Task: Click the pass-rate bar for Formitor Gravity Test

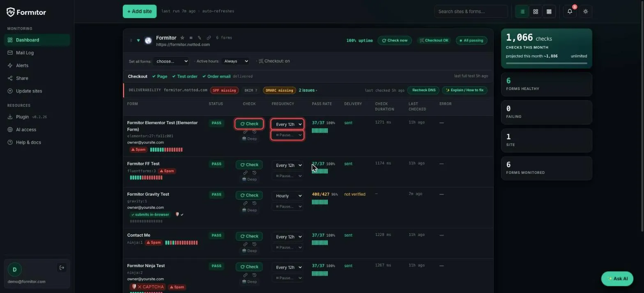Action: 320,202
